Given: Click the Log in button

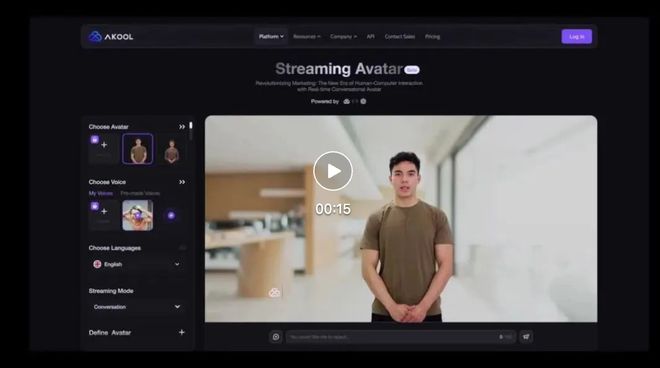Looking at the screenshot, I should [x=577, y=37].
